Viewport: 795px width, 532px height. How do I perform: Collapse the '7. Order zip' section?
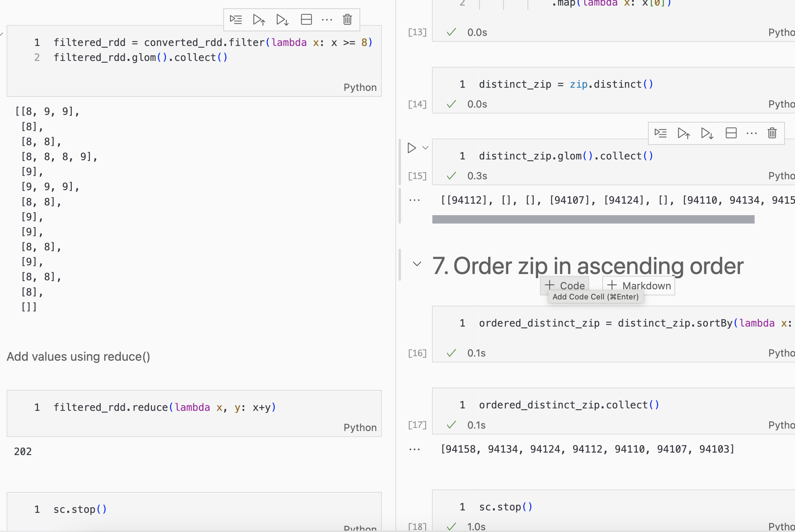click(417, 264)
